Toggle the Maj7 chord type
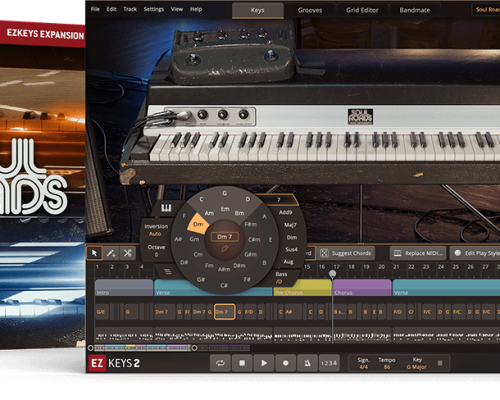Viewport: 500px width, 400px height. (x=290, y=225)
